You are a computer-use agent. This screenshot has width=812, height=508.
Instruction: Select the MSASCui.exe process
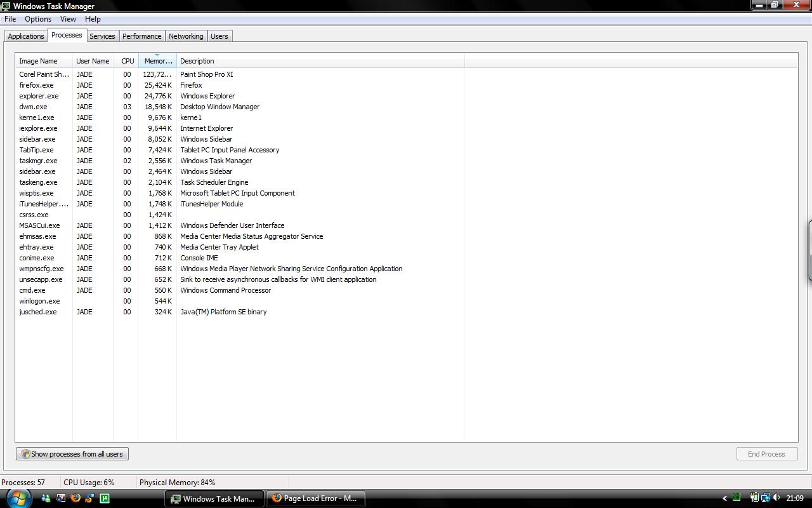point(240,225)
